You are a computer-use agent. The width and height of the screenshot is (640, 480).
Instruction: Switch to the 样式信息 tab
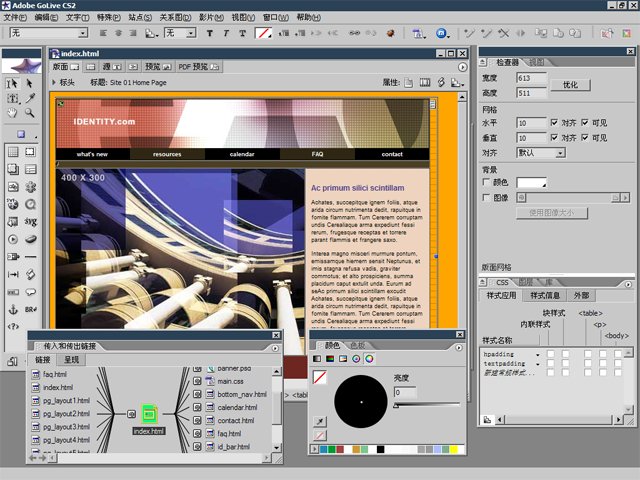(x=545, y=296)
